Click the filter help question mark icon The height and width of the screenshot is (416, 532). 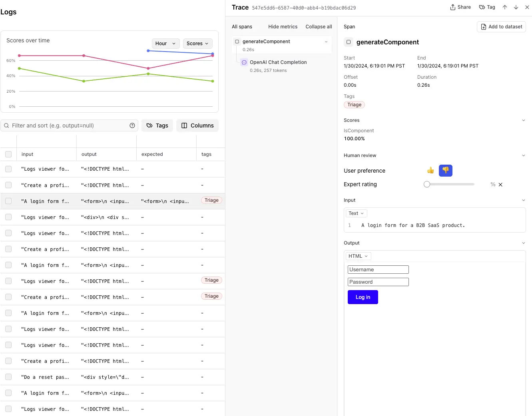point(132,125)
